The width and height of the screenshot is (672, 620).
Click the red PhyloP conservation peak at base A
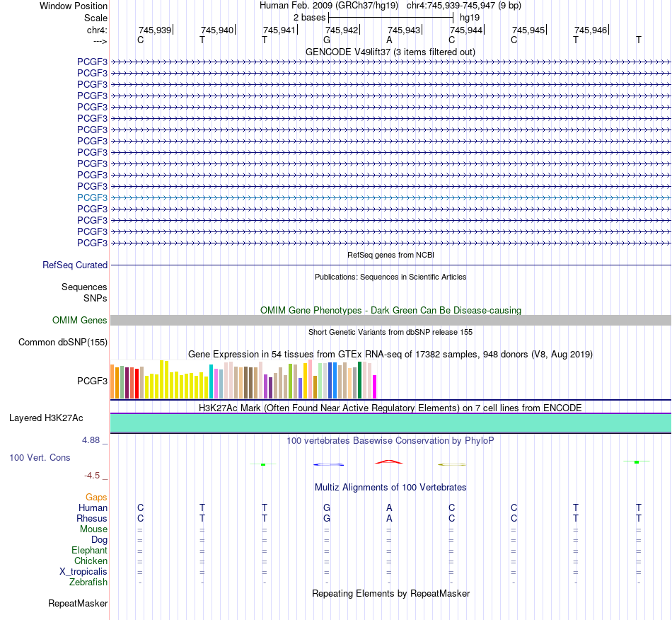pos(389,461)
